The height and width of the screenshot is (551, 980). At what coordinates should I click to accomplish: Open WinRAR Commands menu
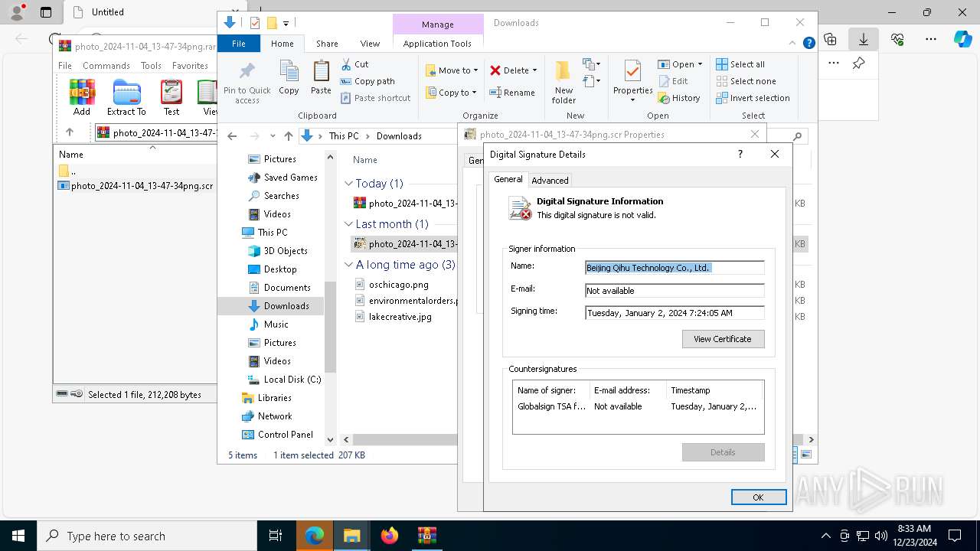(106, 66)
